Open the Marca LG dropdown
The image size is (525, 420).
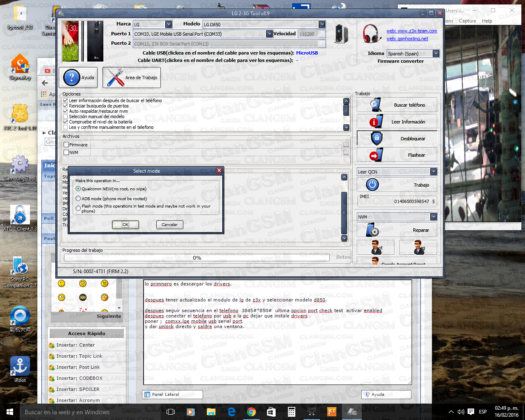point(169,24)
